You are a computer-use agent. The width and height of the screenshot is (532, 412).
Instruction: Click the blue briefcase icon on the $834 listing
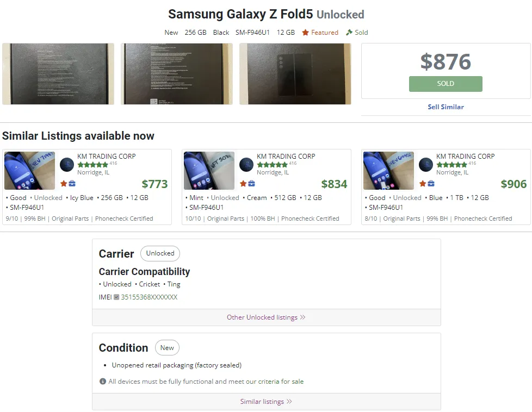click(251, 184)
